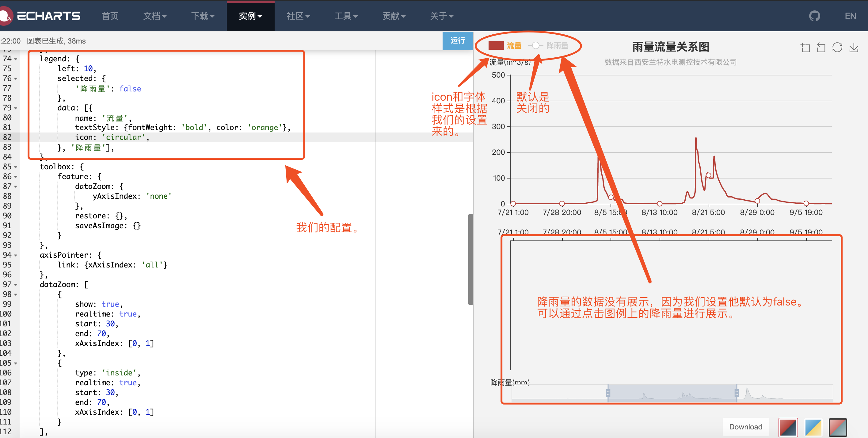Restore the chart using the refresh icon

837,48
